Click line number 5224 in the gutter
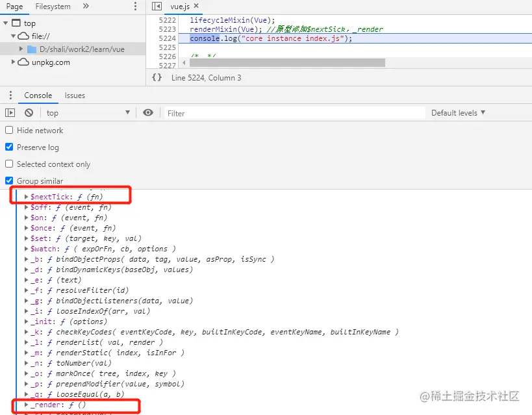Screen dimensions: 532x415 (168, 38)
